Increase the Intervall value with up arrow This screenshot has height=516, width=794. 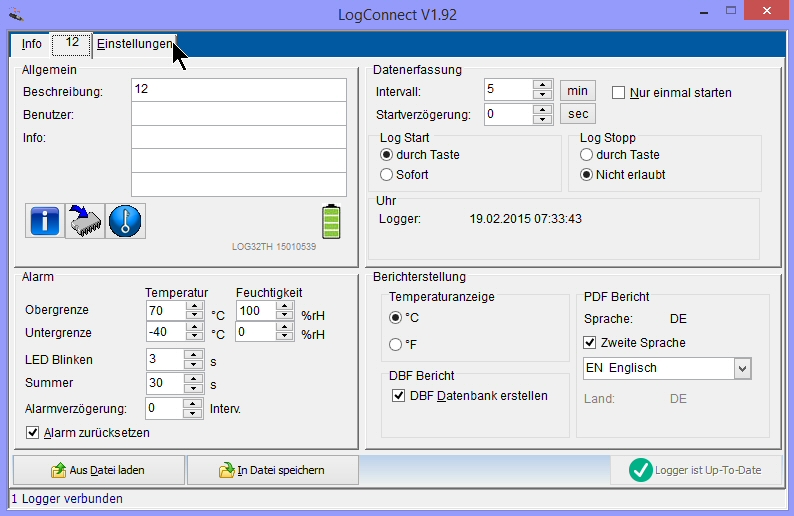(543, 85)
